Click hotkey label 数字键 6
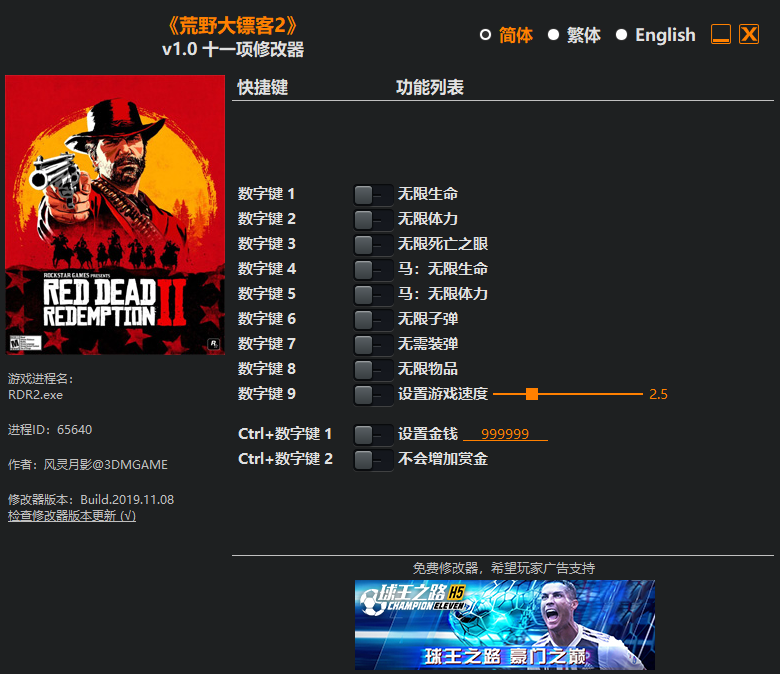780x674 pixels. [x=267, y=319]
